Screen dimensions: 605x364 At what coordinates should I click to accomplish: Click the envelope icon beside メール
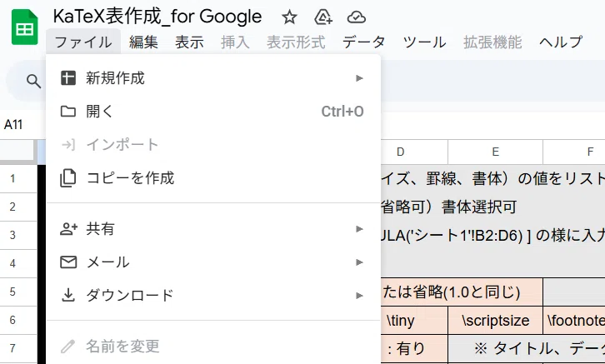click(68, 262)
